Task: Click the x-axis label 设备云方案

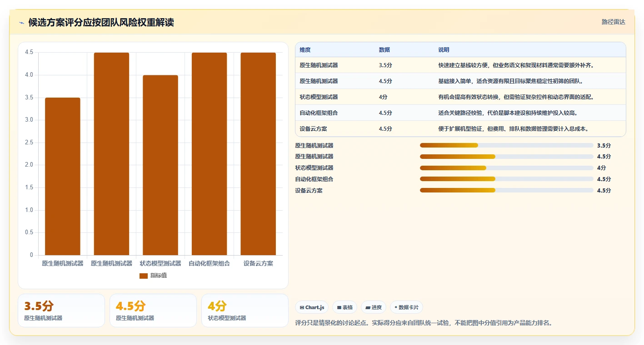Action: pos(258,263)
